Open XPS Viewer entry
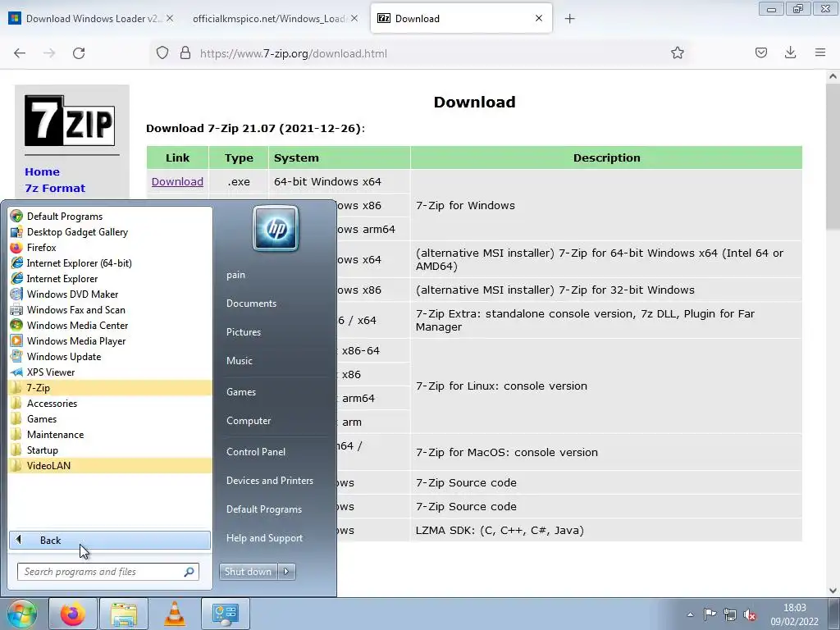The image size is (840, 630). point(110,372)
